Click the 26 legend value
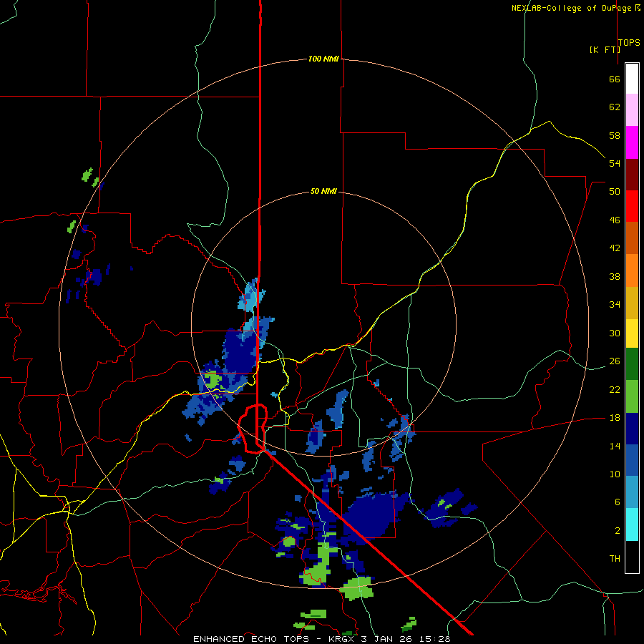This screenshot has width=644, height=644. coord(615,361)
